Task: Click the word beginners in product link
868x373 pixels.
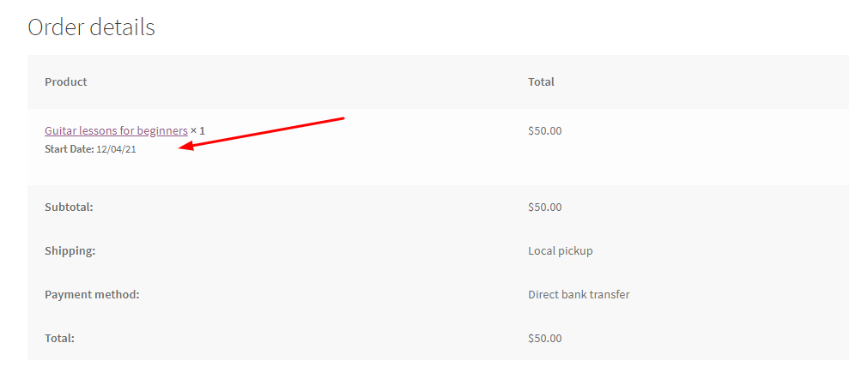Action: point(162,131)
